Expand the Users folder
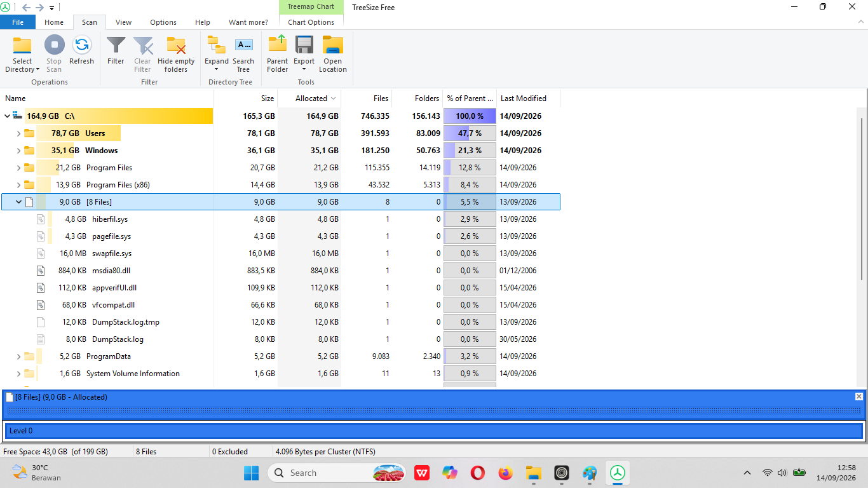Image resolution: width=868 pixels, height=488 pixels. (x=18, y=133)
